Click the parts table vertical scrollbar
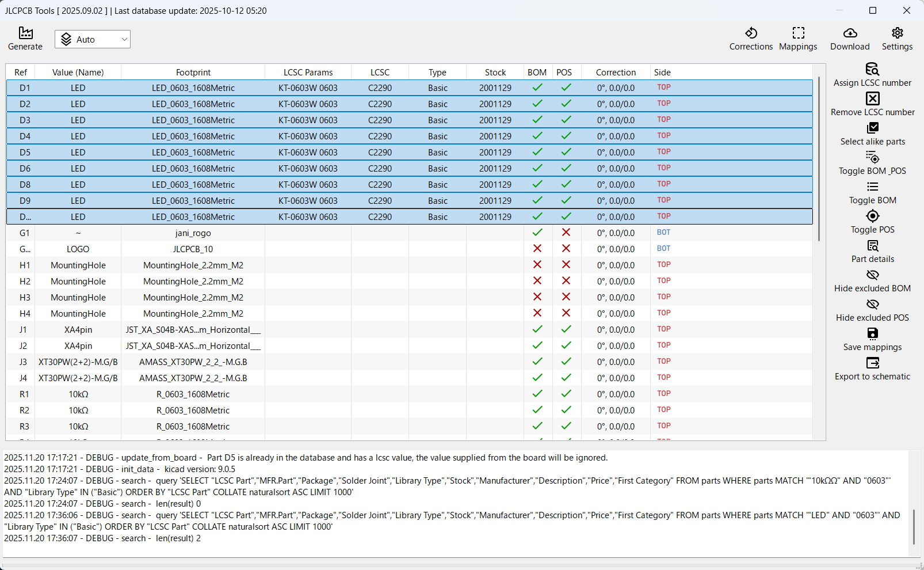This screenshot has width=924, height=570. coord(819,158)
